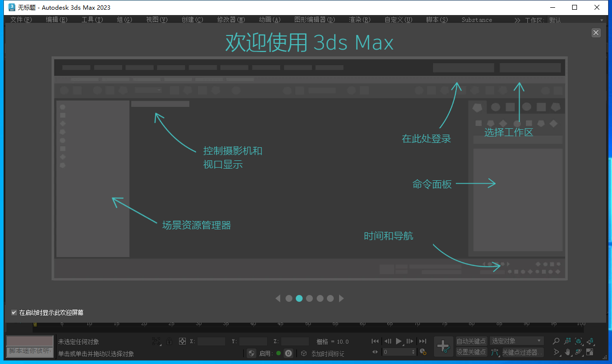Open the 工作区 workspace dropdown
This screenshot has width=612, height=364.
tap(576, 20)
